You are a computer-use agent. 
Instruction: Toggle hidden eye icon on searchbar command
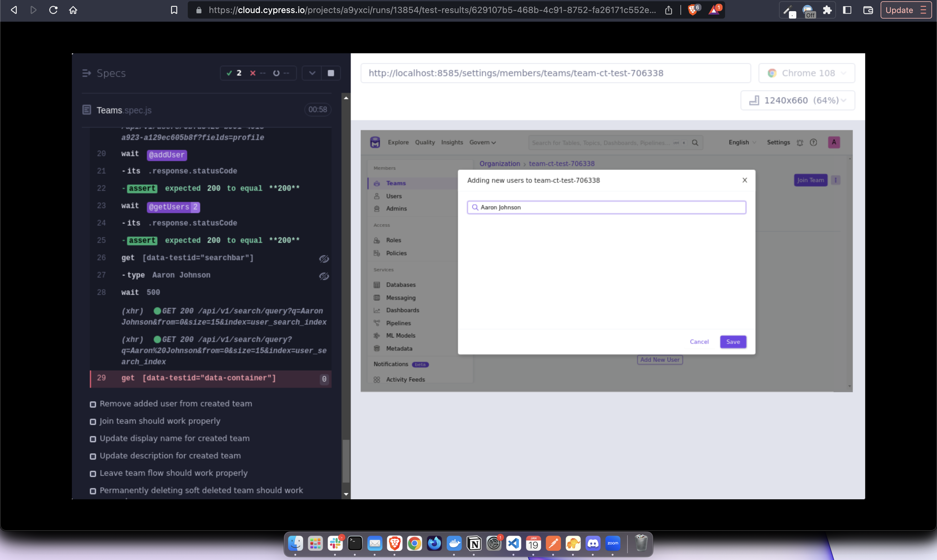tap(324, 259)
